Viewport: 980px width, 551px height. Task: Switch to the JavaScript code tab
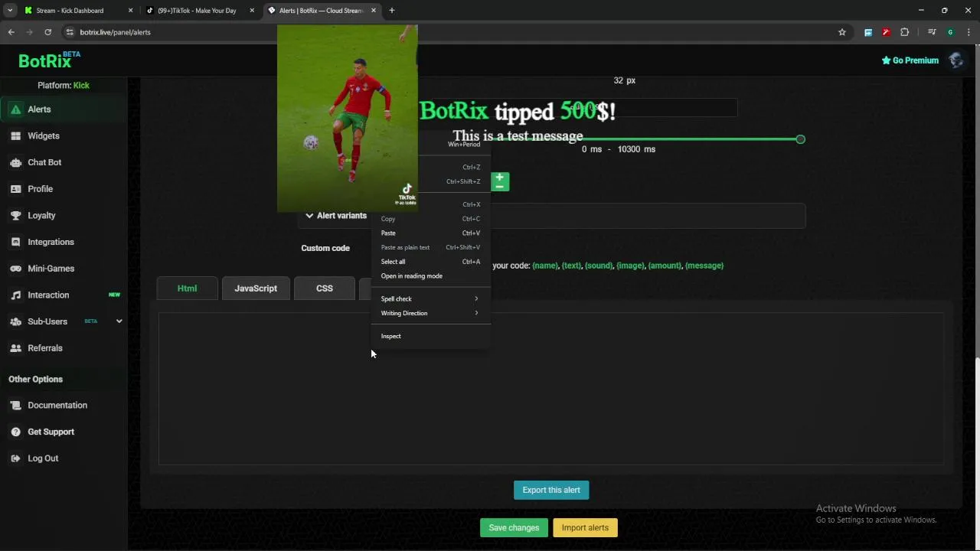coord(256,289)
